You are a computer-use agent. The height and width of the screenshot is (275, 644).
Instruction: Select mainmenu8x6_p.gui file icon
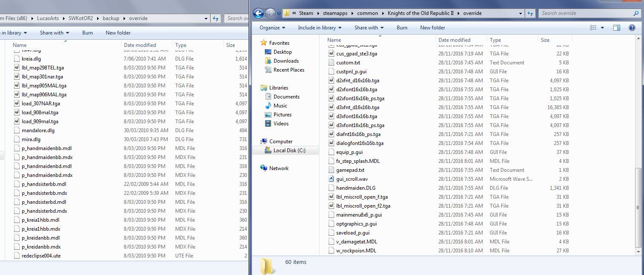coord(332,215)
